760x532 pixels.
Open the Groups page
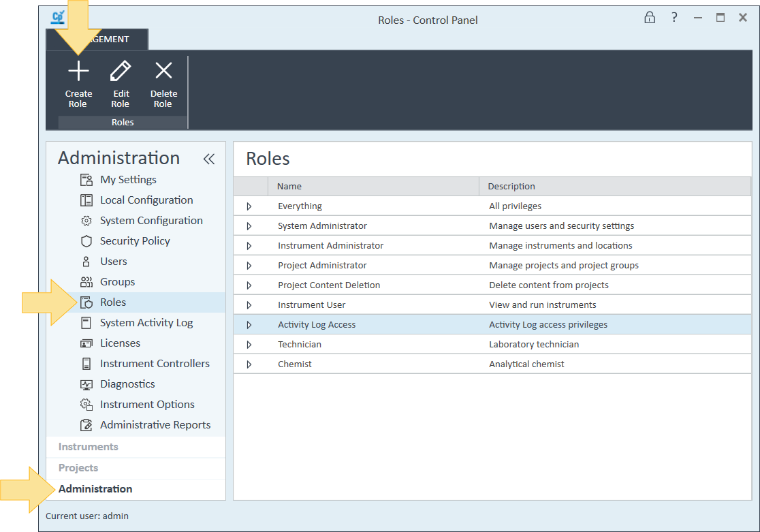coord(117,282)
